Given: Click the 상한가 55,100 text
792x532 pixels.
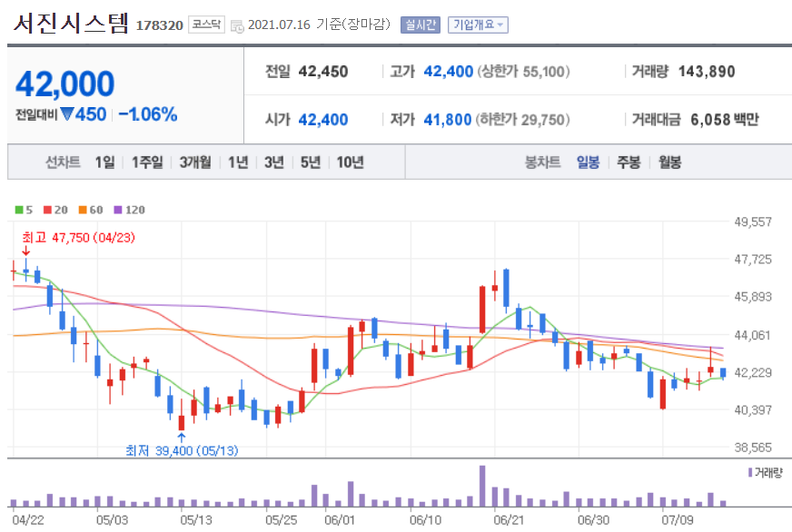Looking at the screenshot, I should [x=523, y=72].
